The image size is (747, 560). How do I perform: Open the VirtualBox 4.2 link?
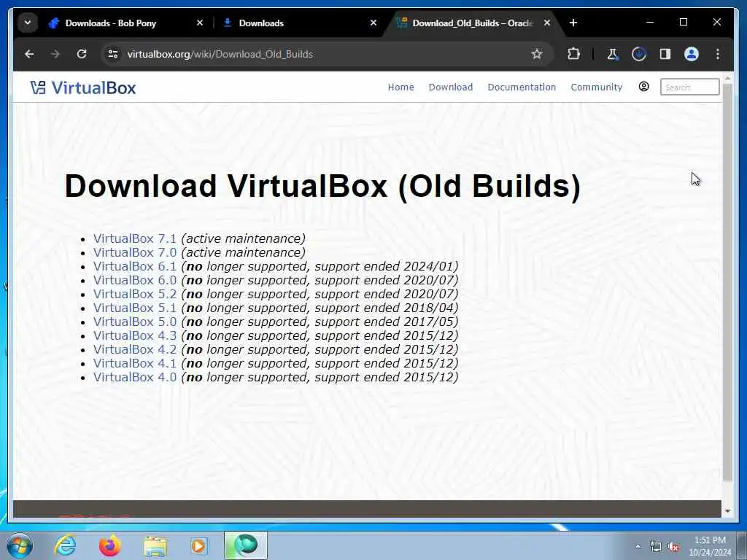135,349
